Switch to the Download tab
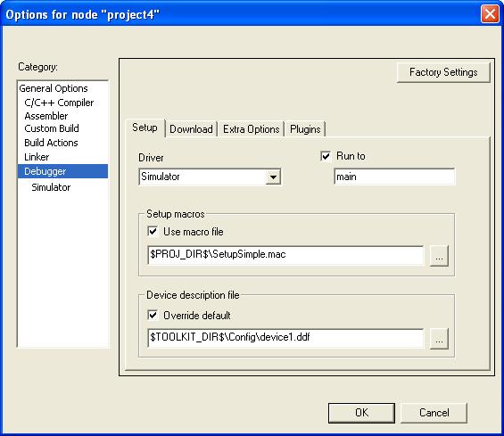The image size is (504, 436). (x=191, y=129)
